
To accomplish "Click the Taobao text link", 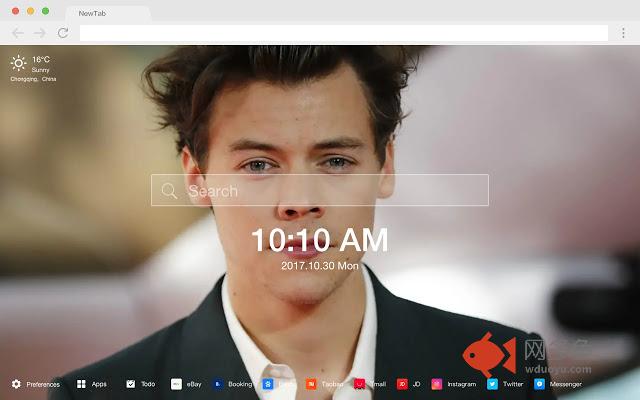I will click(x=332, y=384).
